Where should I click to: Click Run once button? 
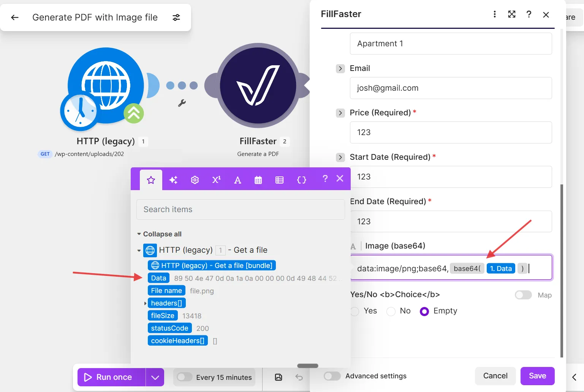coord(111,377)
